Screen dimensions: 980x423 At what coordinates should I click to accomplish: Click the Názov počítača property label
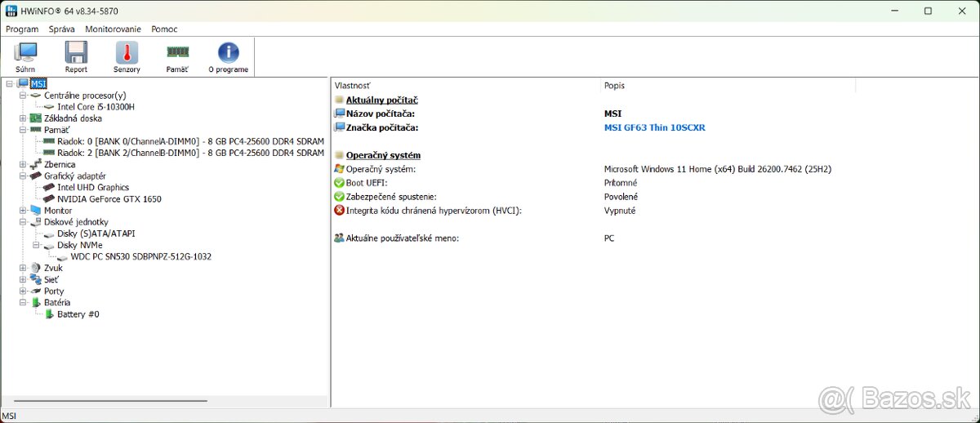point(381,114)
